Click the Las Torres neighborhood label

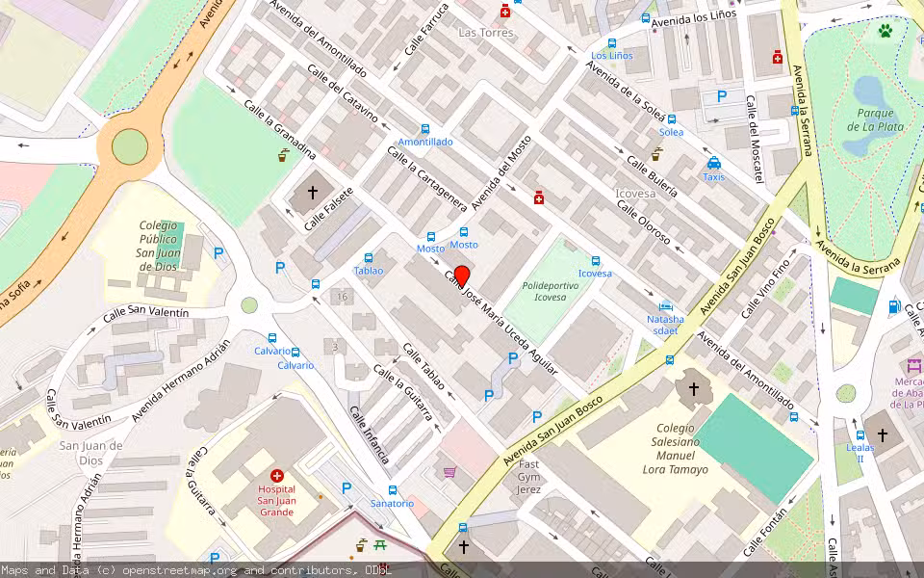486,33
